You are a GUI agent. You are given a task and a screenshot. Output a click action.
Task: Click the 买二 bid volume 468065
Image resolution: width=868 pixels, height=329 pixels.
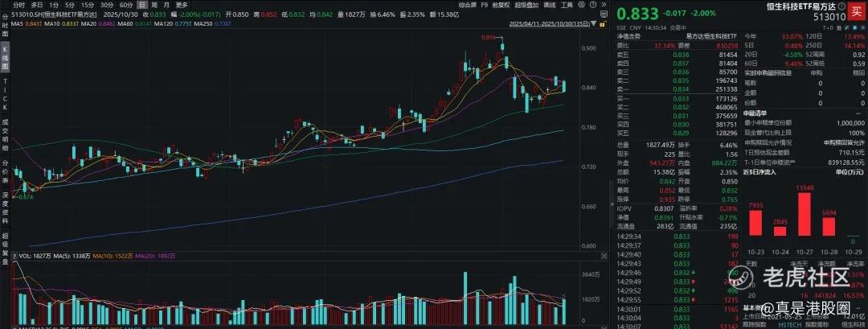726,107
